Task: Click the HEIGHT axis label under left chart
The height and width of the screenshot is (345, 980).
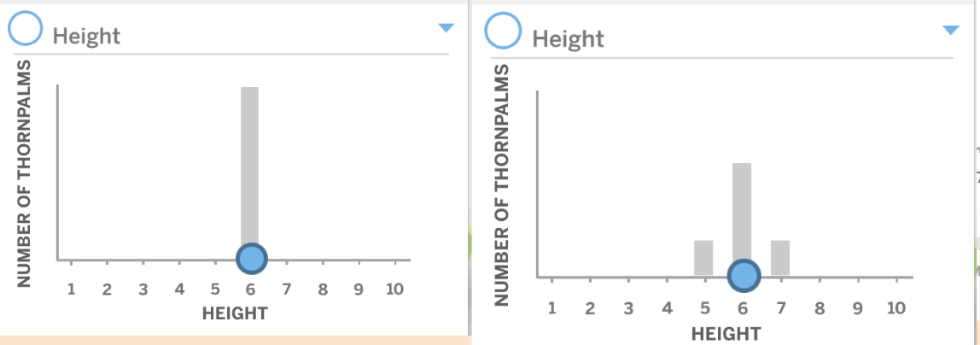Action: coord(235,313)
